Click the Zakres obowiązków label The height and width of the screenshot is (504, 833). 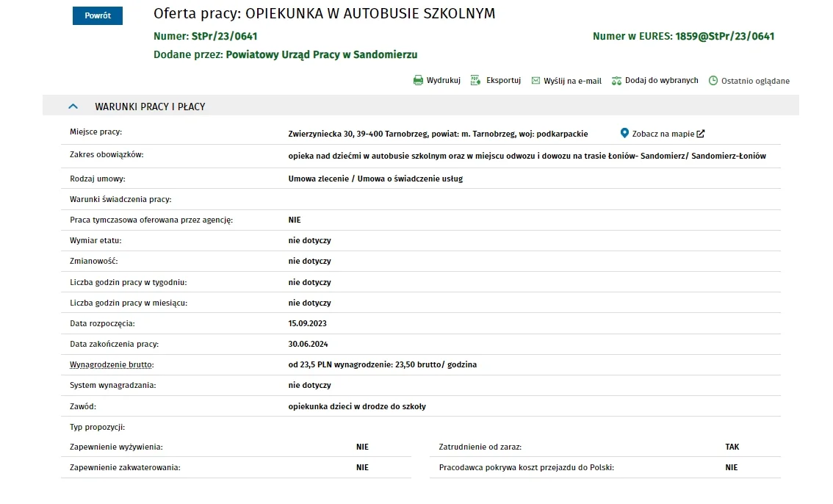(x=107, y=155)
